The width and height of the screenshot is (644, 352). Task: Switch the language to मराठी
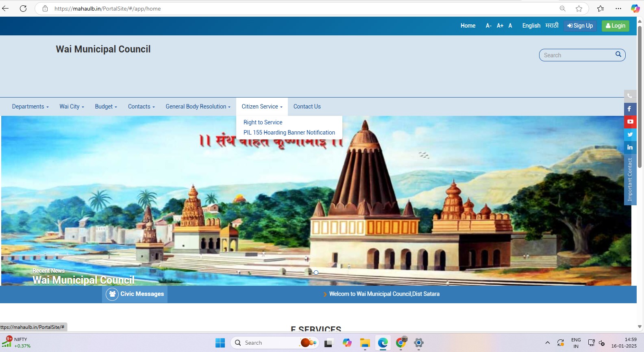[x=552, y=25]
